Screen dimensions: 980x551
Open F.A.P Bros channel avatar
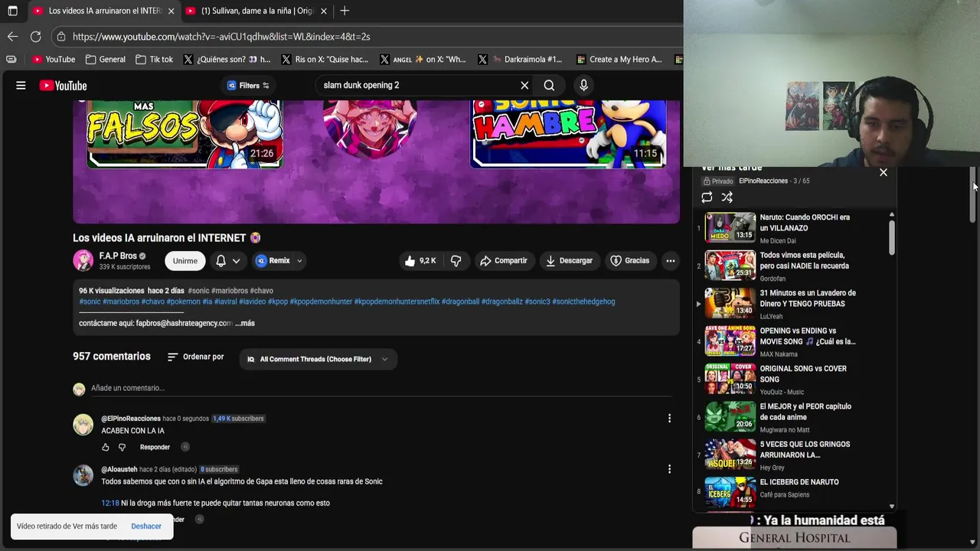[x=83, y=261]
